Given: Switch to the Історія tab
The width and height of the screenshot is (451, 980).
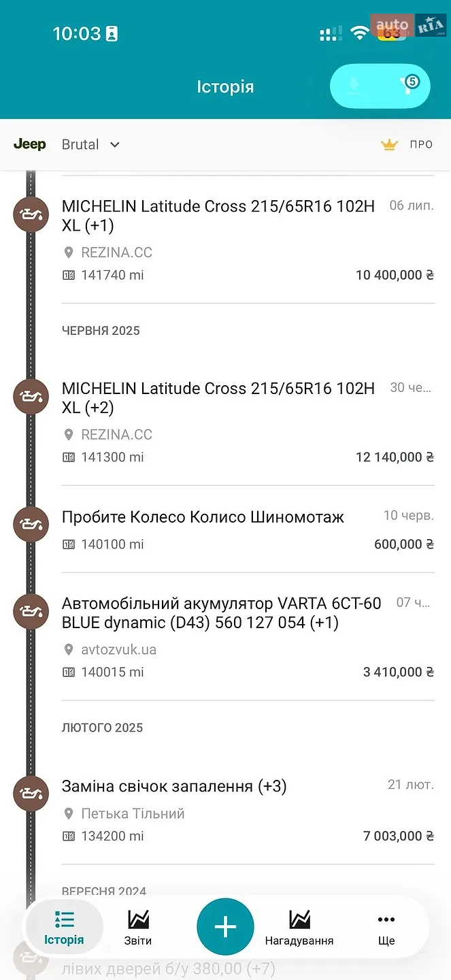Looking at the screenshot, I should [x=64, y=927].
